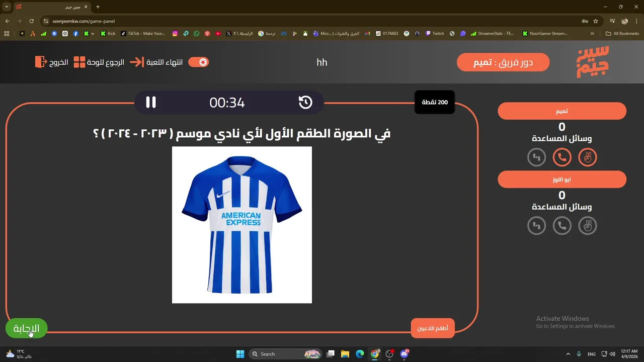Screen dimensions: 644x362
Task: Open NoorGamer Stream... bookmark
Action: 545,34
